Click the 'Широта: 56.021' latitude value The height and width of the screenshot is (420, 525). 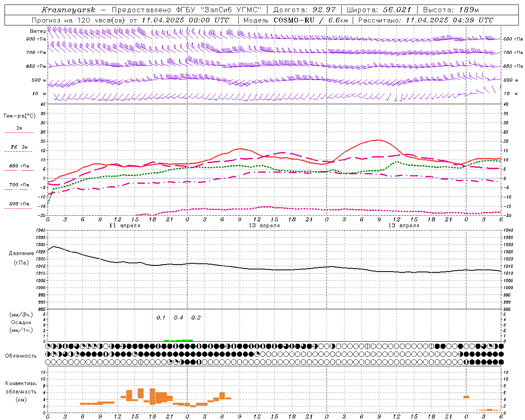[379, 10]
